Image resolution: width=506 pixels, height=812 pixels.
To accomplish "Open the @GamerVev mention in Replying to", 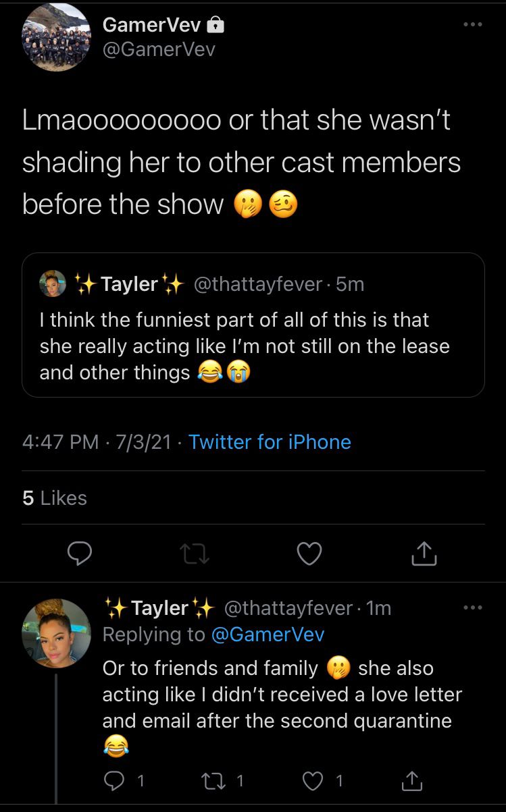I will (268, 634).
